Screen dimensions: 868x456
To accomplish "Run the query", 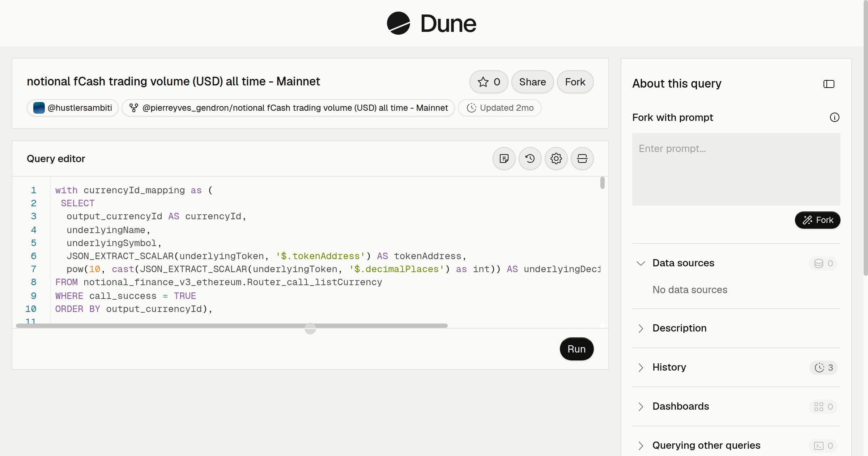I will [576, 349].
